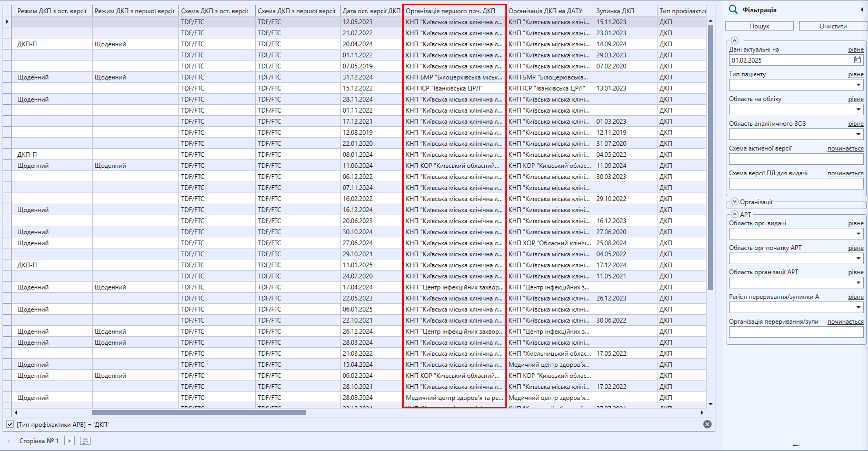Click the current-row indicator arrow in the first row
The image size is (868, 451).
(x=7, y=22)
